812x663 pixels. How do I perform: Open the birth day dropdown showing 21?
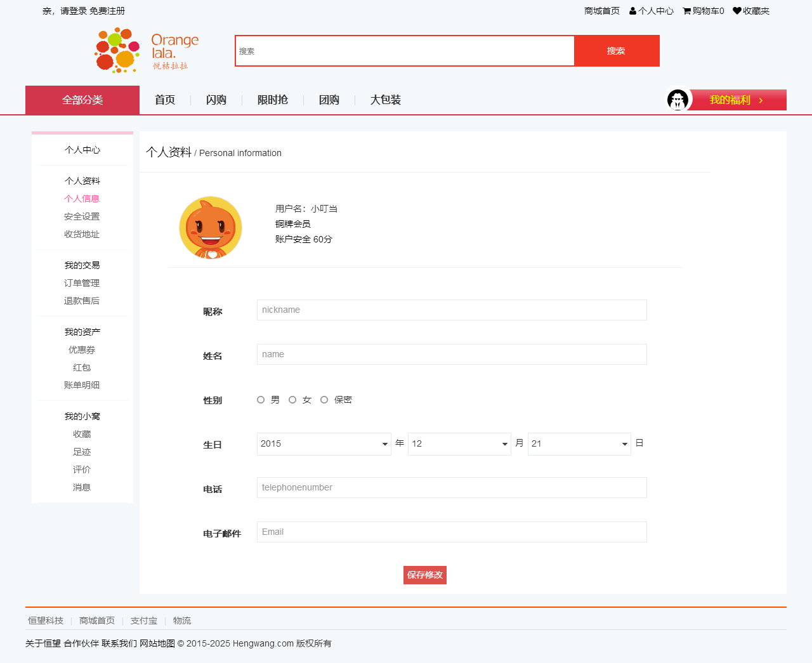tap(579, 444)
